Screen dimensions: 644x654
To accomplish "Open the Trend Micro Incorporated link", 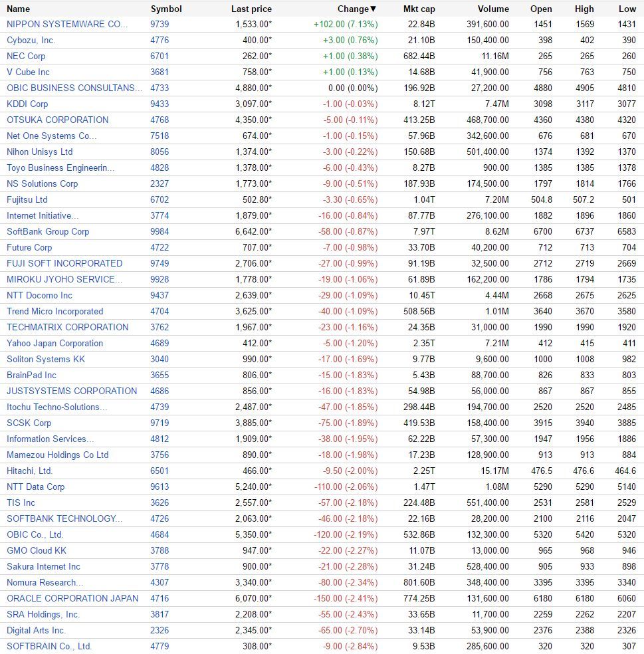I will click(54, 311).
